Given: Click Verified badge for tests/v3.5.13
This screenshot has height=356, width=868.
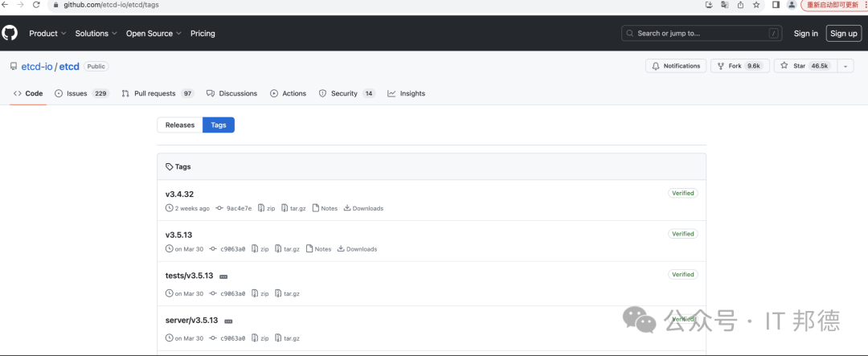Looking at the screenshot, I should (683, 274).
